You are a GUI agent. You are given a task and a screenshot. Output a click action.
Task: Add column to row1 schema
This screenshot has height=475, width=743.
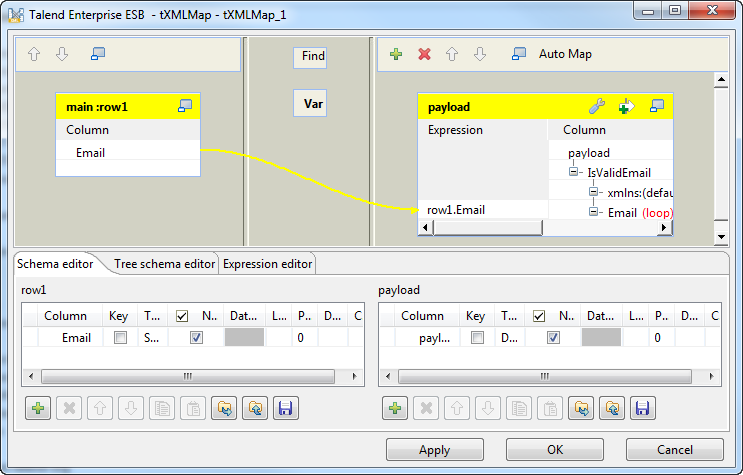(x=38, y=408)
